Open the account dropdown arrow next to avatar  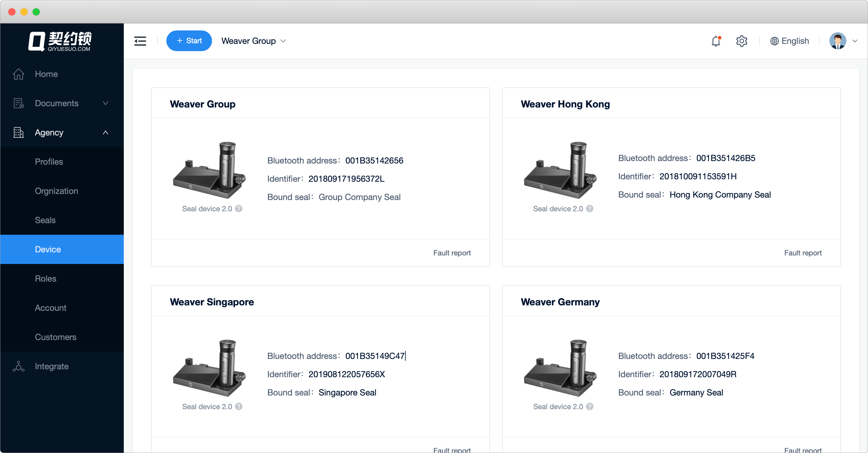[855, 41]
